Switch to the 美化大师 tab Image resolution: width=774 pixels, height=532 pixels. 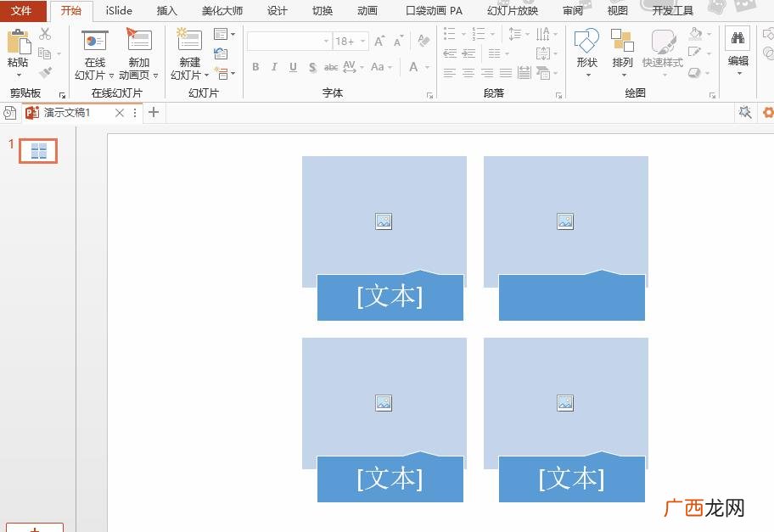click(222, 10)
